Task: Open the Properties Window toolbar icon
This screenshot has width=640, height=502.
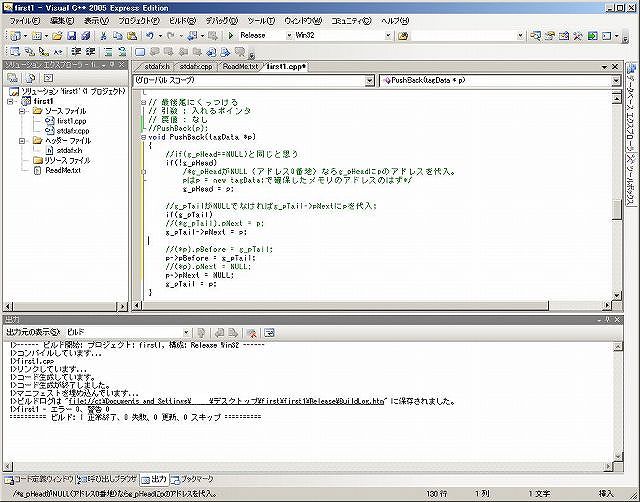Action: 549,36
